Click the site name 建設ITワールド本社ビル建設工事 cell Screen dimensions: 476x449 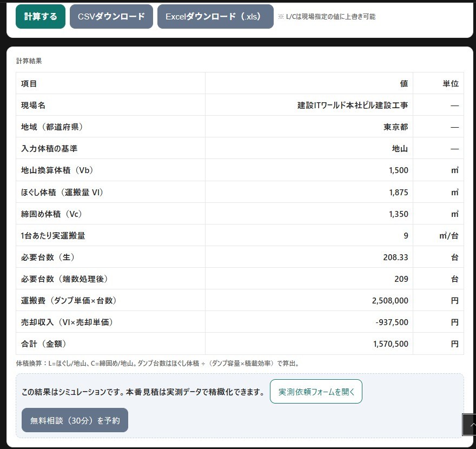pyautogui.click(x=353, y=105)
